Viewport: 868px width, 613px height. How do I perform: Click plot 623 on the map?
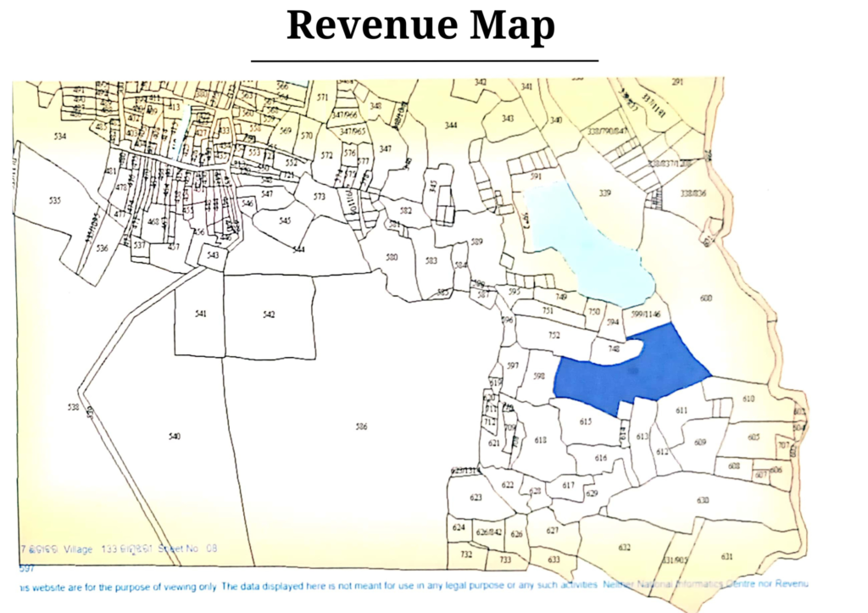pos(476,497)
